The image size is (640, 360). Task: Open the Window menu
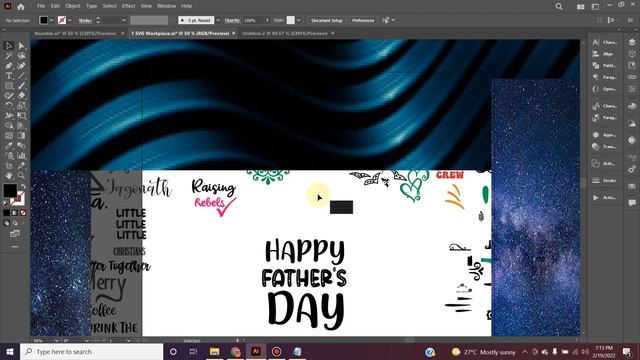pos(167,6)
